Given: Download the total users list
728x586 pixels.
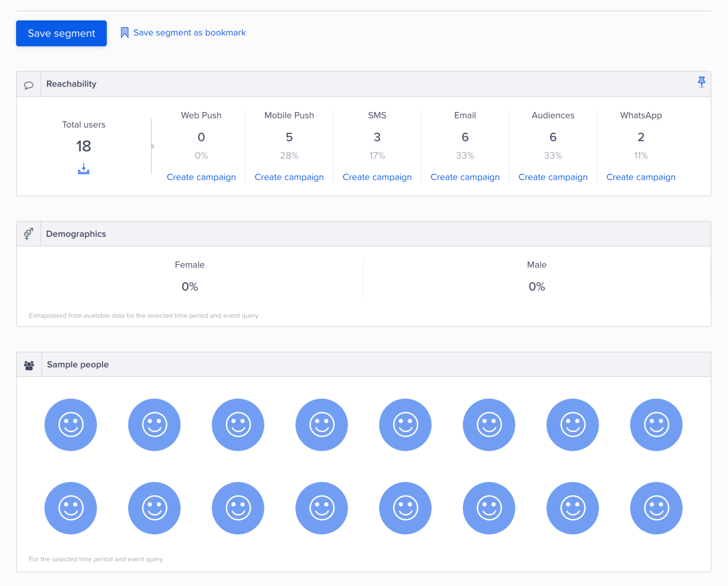Looking at the screenshot, I should tap(84, 169).
